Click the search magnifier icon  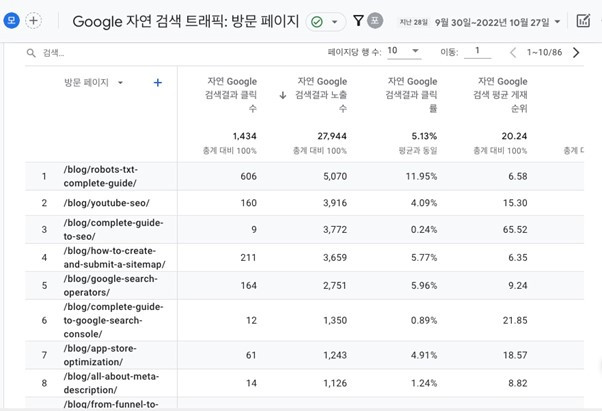pyautogui.click(x=31, y=53)
